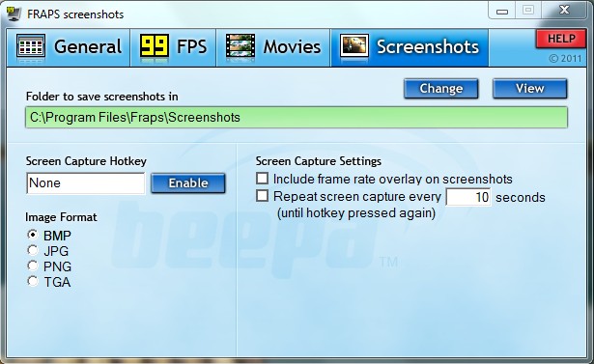This screenshot has height=364, width=594.
Task: Click the screenshot folder path field
Action: click(297, 118)
